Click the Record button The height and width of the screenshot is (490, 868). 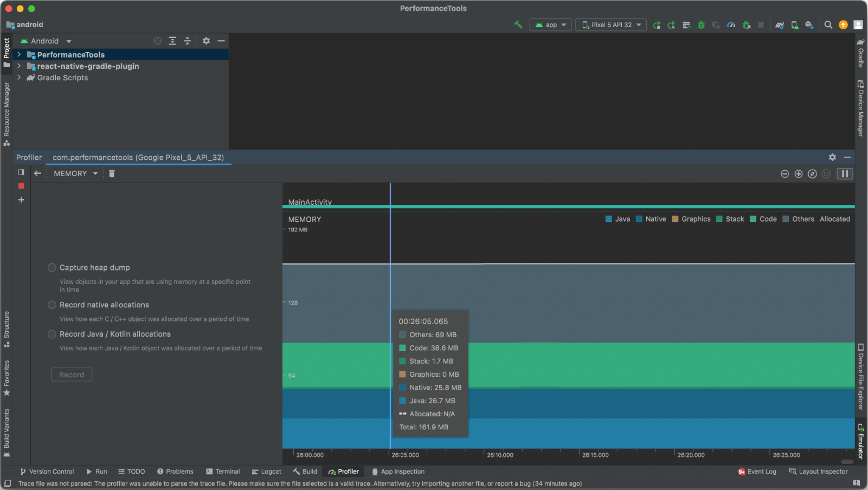click(72, 375)
